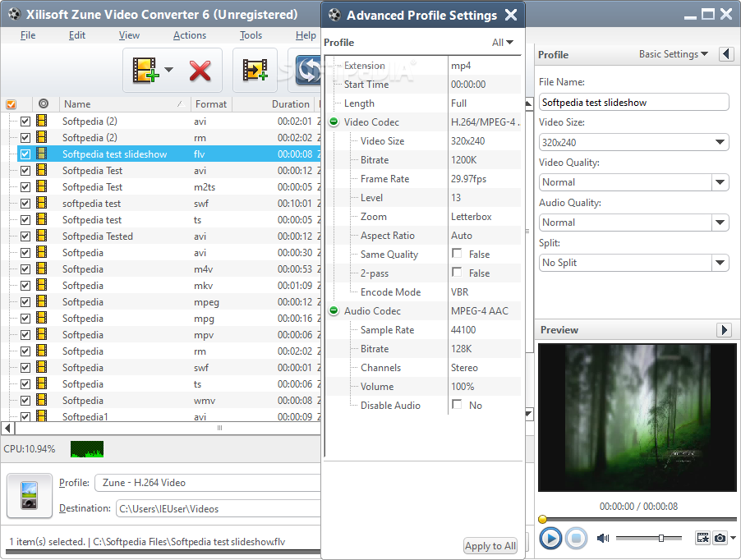Image resolution: width=741 pixels, height=560 pixels.
Task: Click film icon of Softpedia Test m2ts row
Action: click(x=42, y=186)
